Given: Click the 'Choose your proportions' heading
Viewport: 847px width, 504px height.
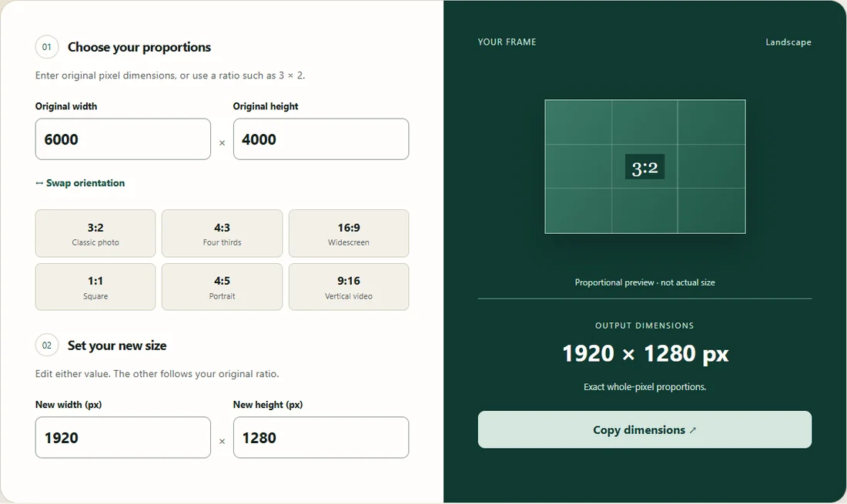Looking at the screenshot, I should (x=139, y=48).
